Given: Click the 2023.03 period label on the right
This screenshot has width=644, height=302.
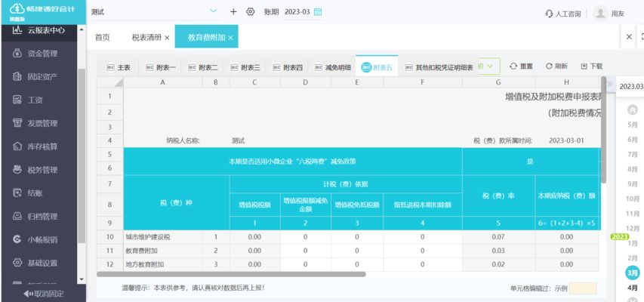Looking at the screenshot, I should pyautogui.click(x=631, y=87).
